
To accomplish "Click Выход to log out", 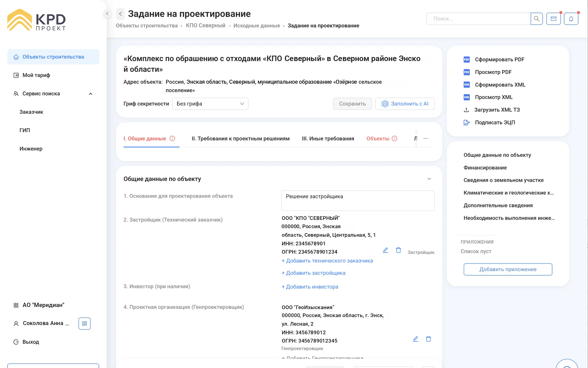I will [26, 342].
